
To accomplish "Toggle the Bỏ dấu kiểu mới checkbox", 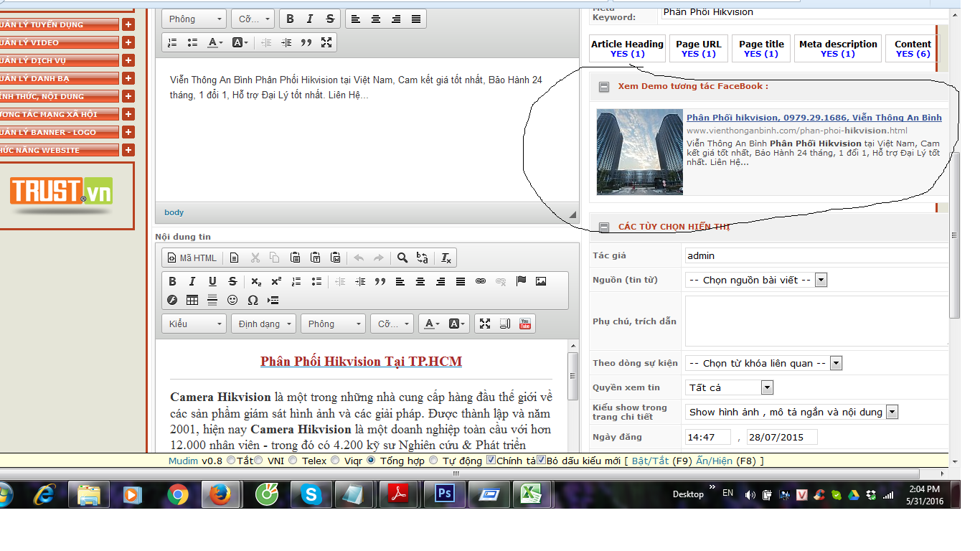I will pyautogui.click(x=541, y=460).
